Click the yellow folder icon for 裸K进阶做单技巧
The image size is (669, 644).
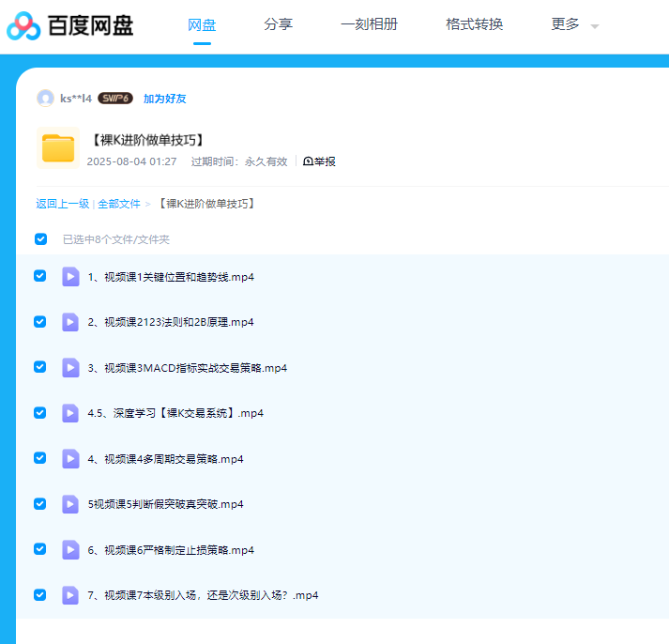[58, 148]
